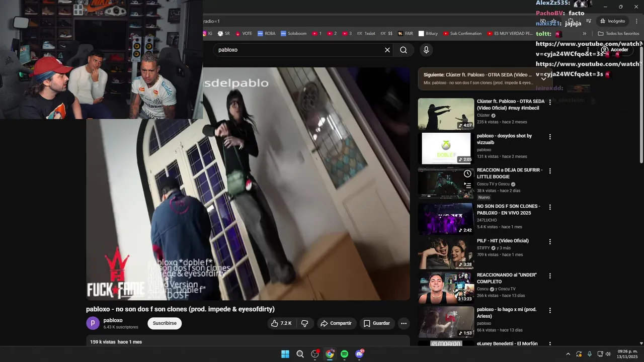Open OBS Studio from the taskbar
This screenshot has width=644, height=362.
pos(315,354)
